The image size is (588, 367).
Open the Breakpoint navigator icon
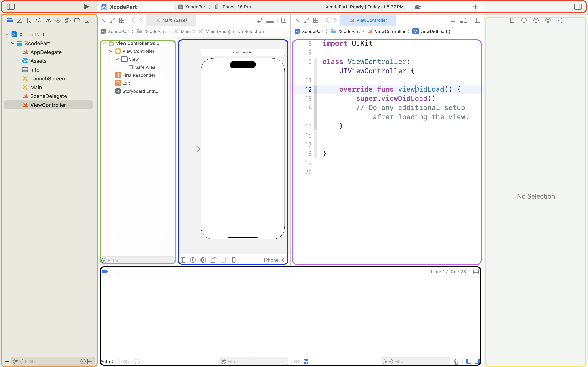click(x=77, y=20)
